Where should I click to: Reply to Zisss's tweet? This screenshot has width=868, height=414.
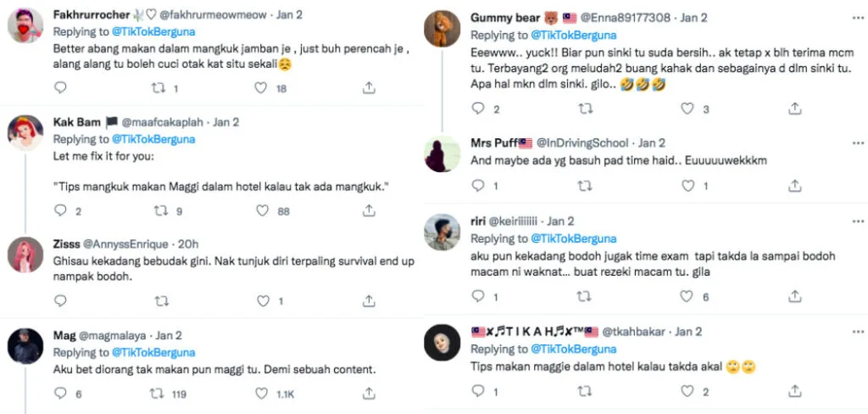click(60, 300)
